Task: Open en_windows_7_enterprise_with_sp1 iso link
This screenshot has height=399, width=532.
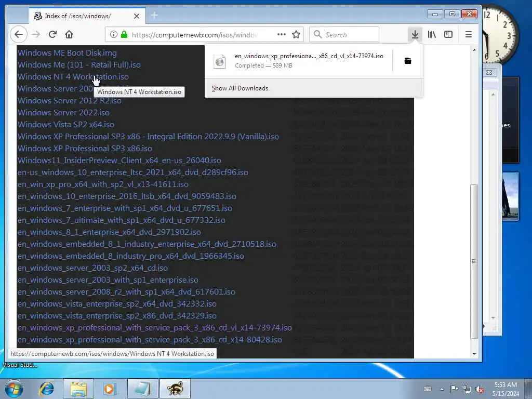Action: (x=125, y=208)
